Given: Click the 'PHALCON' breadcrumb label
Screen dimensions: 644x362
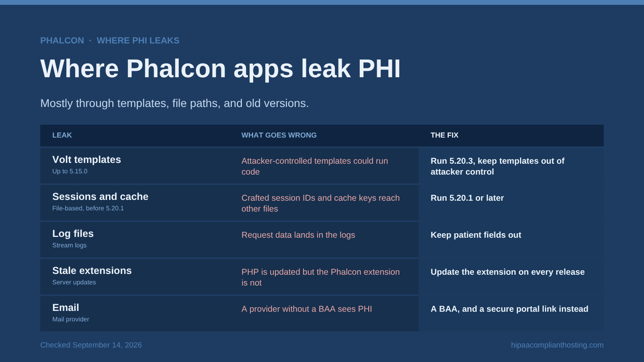Looking at the screenshot, I should [62, 41].
